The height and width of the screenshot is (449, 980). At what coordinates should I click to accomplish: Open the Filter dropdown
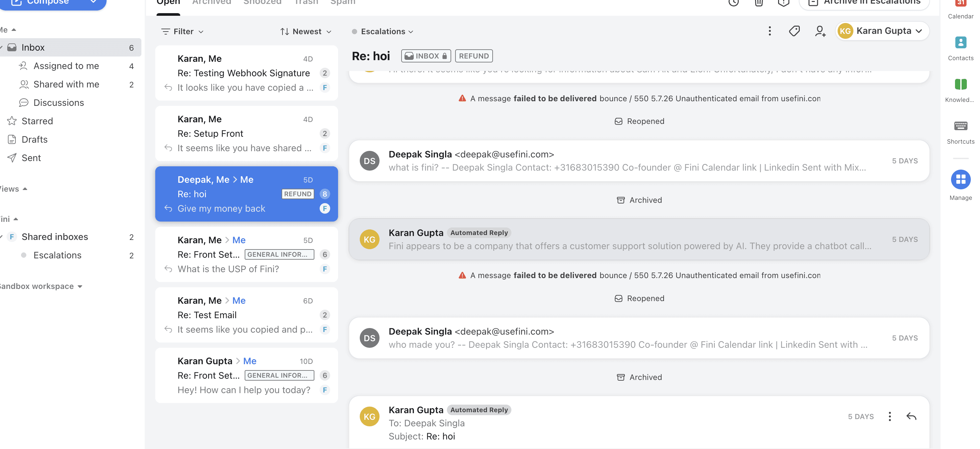[182, 31]
